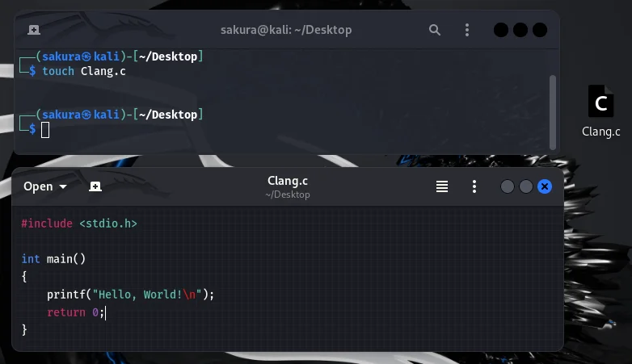Maximize the Clang.c editor window
Screen dimensions: 632x364
(525, 186)
